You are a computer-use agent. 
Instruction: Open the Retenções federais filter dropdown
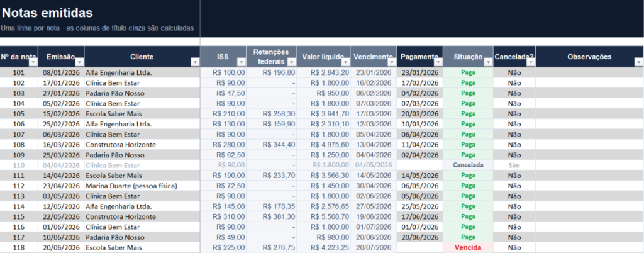(x=292, y=62)
